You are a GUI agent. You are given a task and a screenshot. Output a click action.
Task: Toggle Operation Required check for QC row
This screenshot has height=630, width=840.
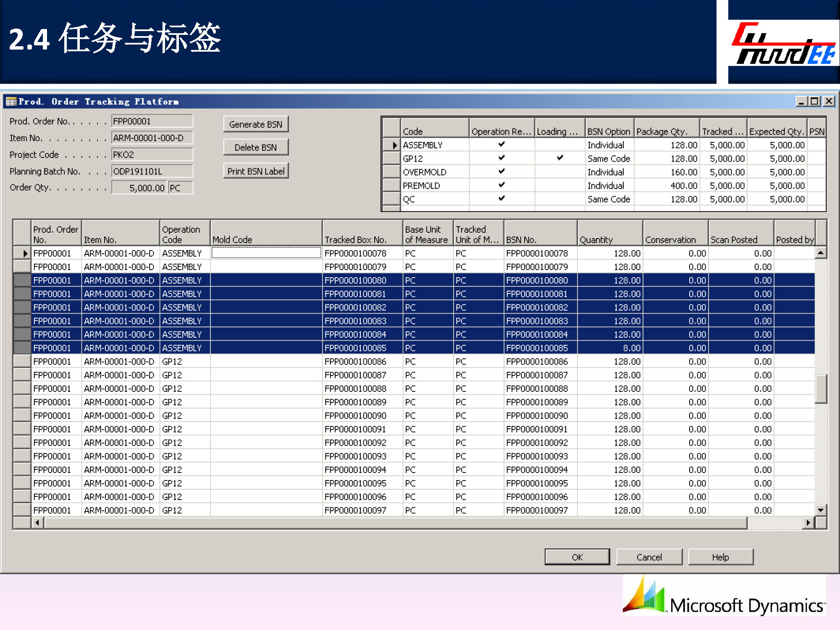point(501,198)
